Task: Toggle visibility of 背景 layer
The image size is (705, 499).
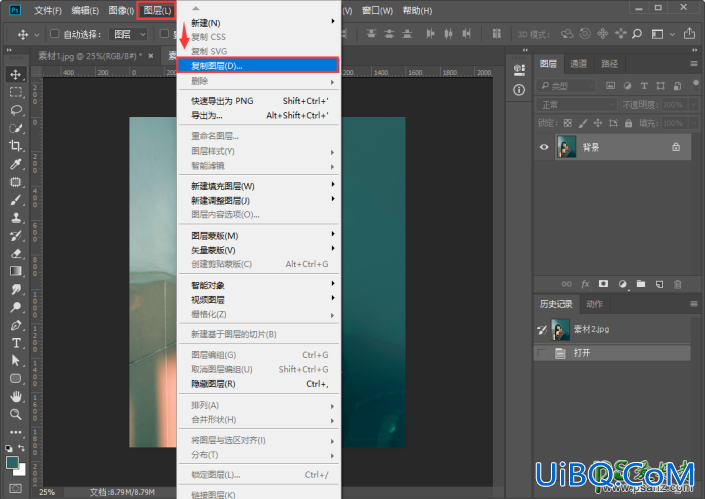Action: 544,147
